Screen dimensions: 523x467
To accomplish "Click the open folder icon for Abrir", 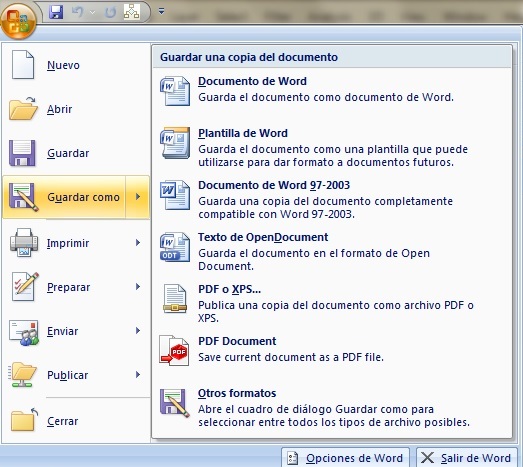I will point(23,109).
